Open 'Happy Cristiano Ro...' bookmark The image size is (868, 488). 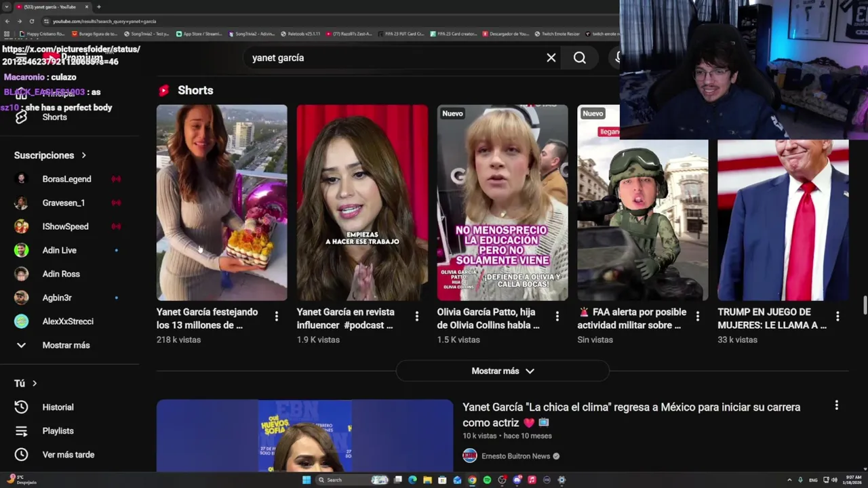click(42, 34)
